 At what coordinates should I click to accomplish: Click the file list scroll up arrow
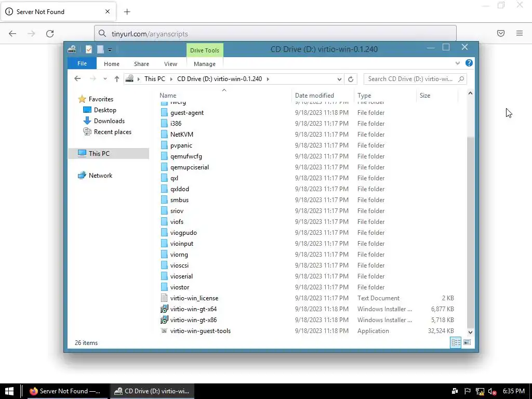pos(470,93)
